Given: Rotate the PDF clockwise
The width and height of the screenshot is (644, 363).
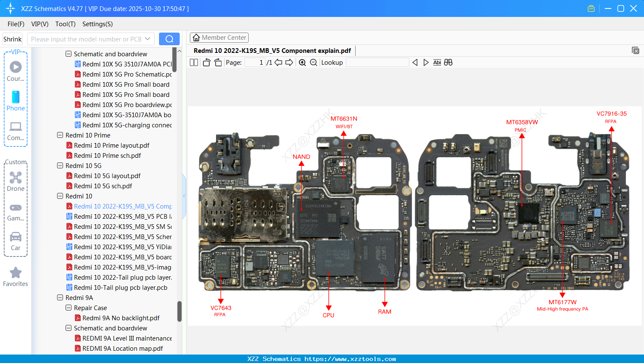Looking at the screenshot, I should 218,62.
